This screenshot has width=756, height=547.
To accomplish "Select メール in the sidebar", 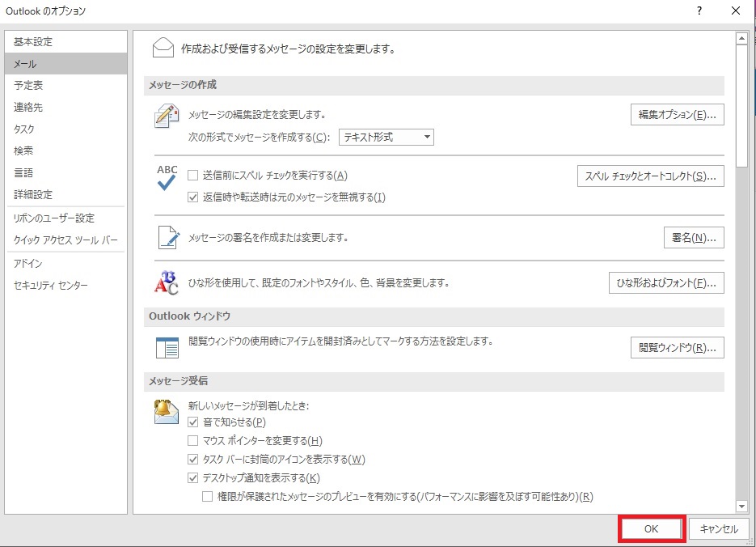I will 66,64.
